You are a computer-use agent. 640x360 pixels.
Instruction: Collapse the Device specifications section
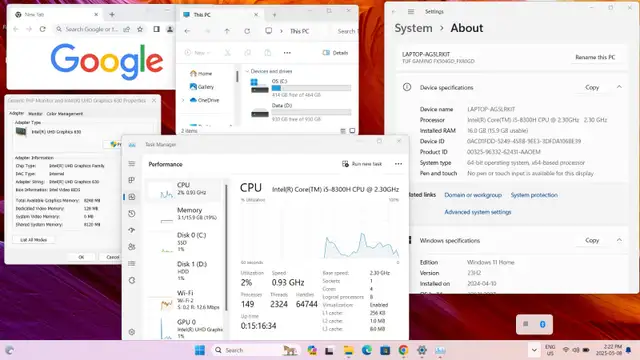click(x=619, y=87)
